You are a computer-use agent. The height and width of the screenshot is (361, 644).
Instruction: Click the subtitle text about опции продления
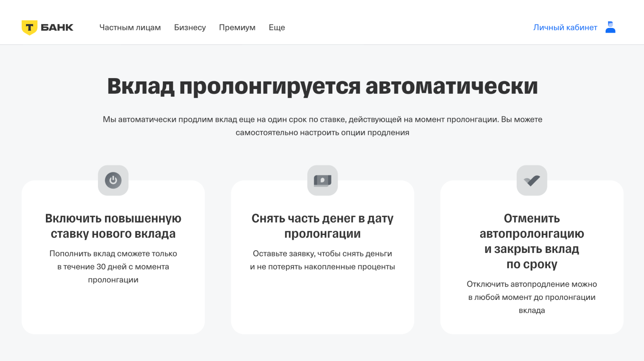click(322, 126)
